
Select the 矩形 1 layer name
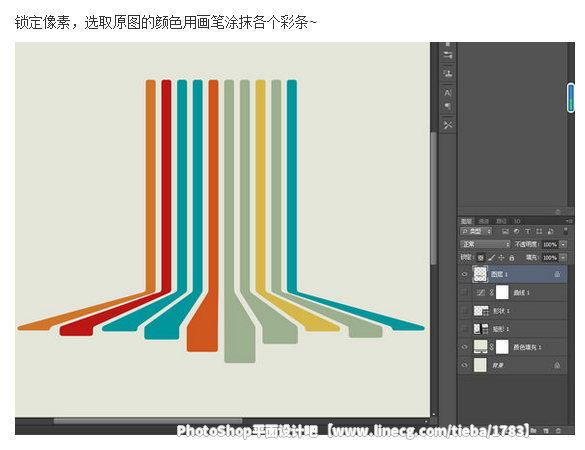click(x=501, y=329)
